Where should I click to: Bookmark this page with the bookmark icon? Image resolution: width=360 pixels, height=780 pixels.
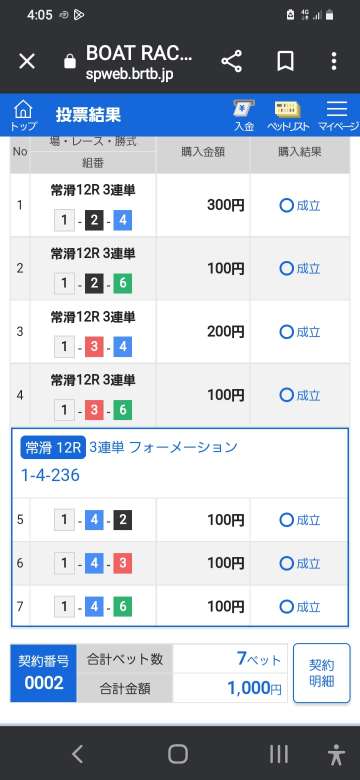pyautogui.click(x=285, y=61)
